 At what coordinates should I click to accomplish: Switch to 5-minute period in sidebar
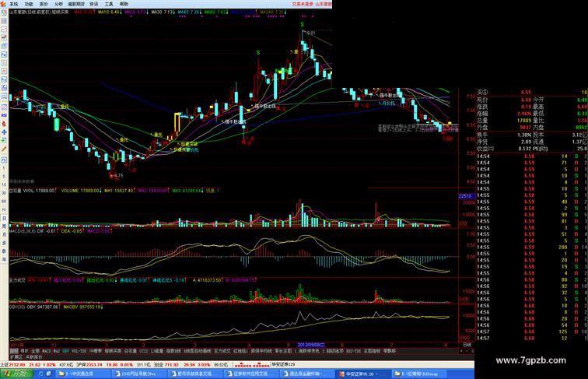[x=4, y=177]
